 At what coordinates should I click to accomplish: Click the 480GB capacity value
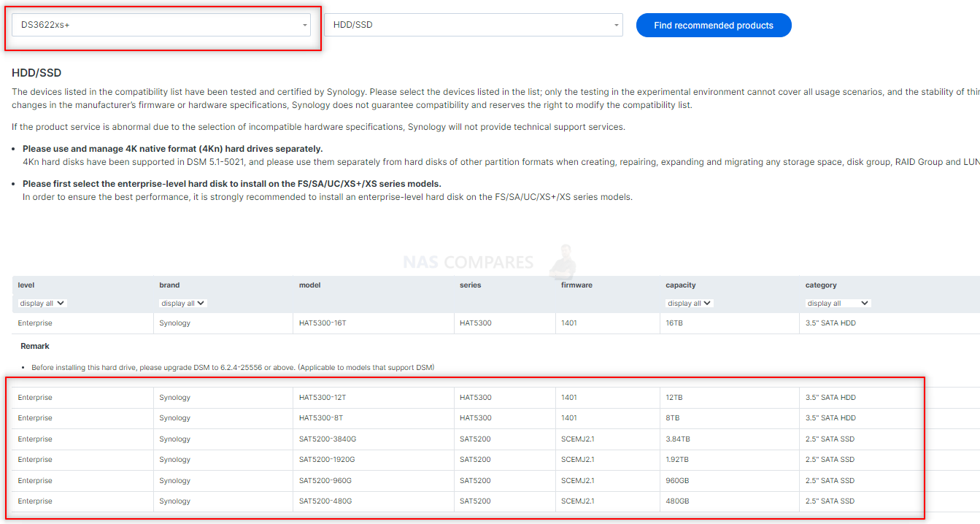click(677, 501)
